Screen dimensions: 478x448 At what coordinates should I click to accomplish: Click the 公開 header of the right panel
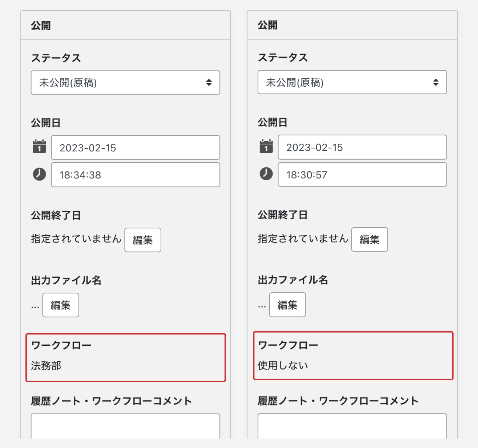pyautogui.click(x=268, y=25)
